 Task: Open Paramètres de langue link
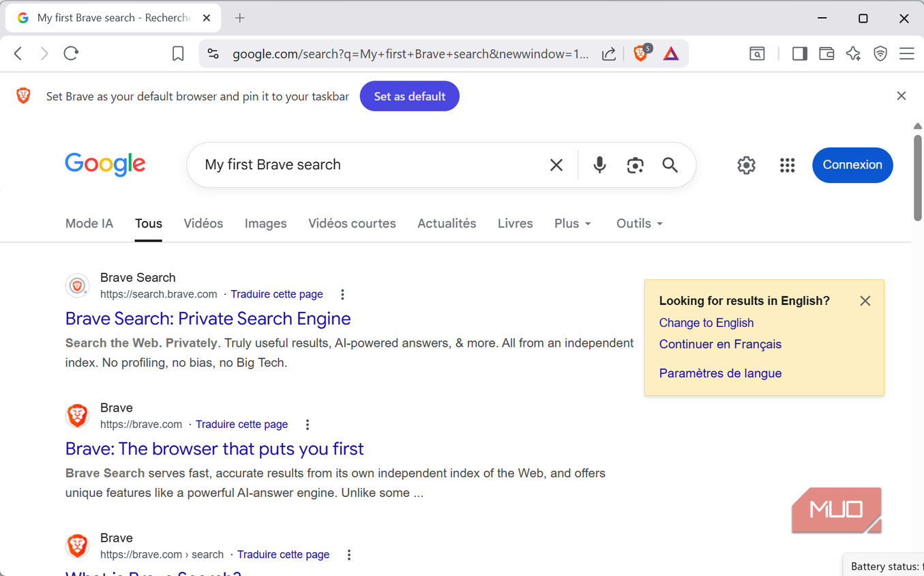click(x=720, y=373)
